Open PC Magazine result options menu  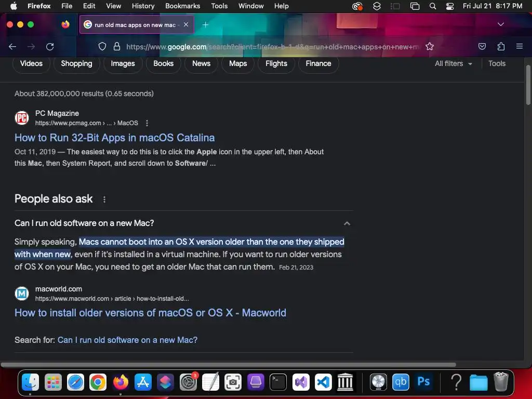[x=147, y=123]
